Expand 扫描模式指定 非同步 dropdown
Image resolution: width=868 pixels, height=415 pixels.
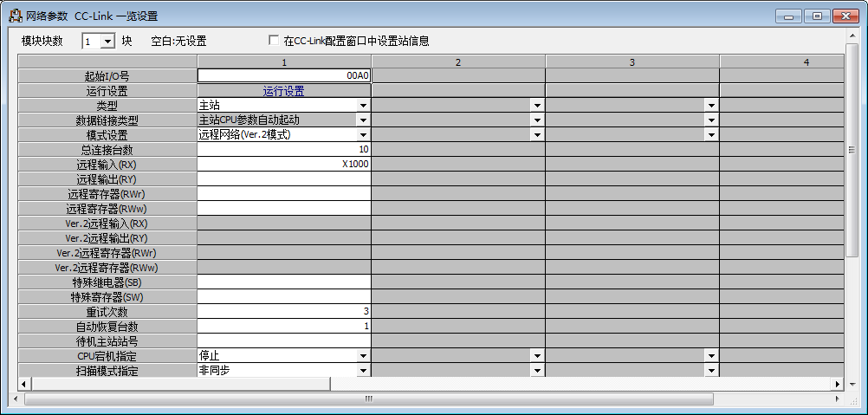click(364, 371)
